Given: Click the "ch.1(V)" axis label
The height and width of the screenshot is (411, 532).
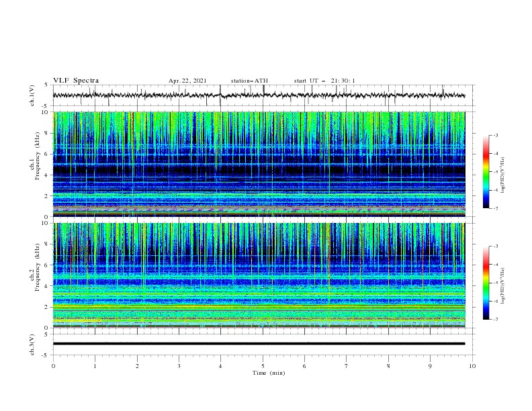Looking at the screenshot, I should point(32,95).
